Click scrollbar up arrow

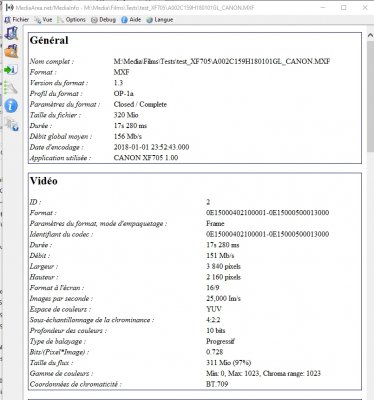click(370, 35)
